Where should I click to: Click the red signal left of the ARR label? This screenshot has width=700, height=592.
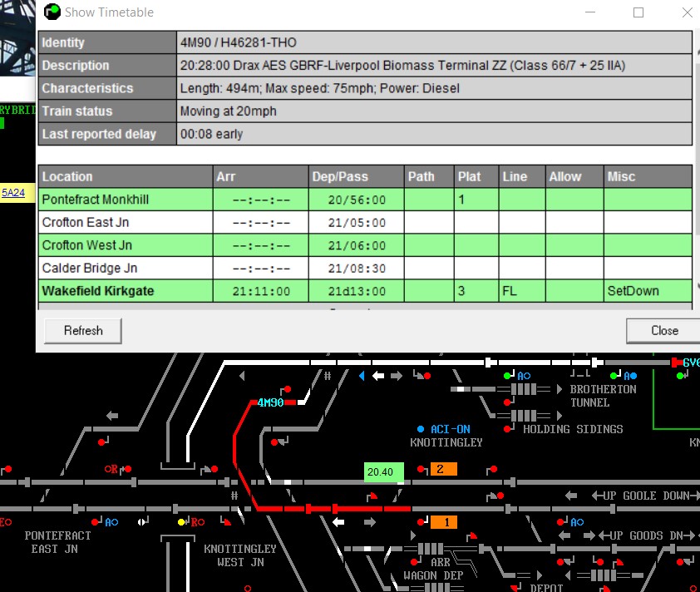point(414,561)
